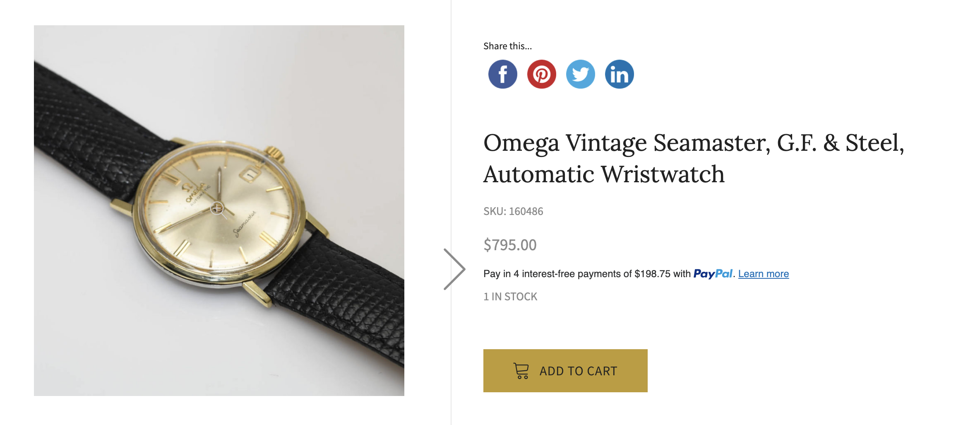The image size is (980, 425).
Task: Click the Seamaster script on the dial
Action: pos(244,224)
